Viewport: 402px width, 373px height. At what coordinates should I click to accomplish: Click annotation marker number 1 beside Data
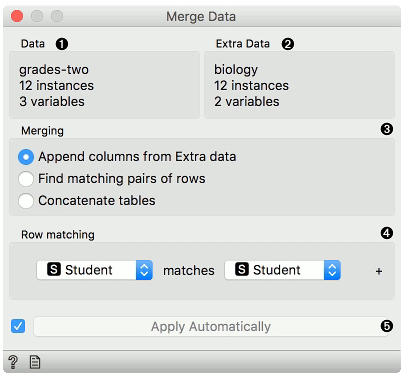click(x=62, y=44)
